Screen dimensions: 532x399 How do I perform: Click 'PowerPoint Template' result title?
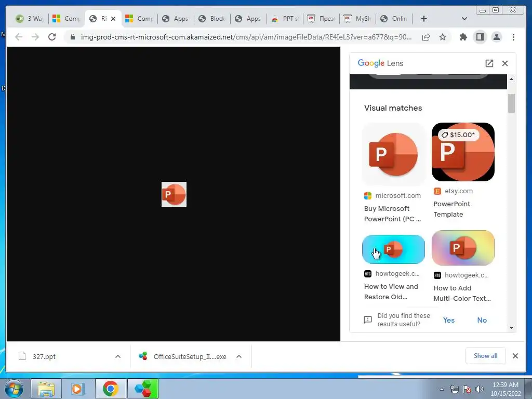coord(451,209)
